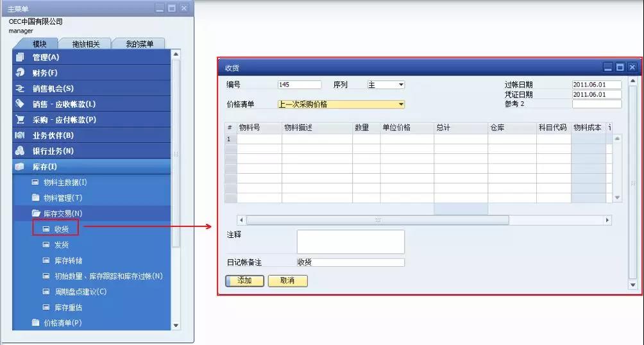Screen dimensions: 644x345
Task: Switch to the 拖放相关 tab
Action: pos(86,44)
